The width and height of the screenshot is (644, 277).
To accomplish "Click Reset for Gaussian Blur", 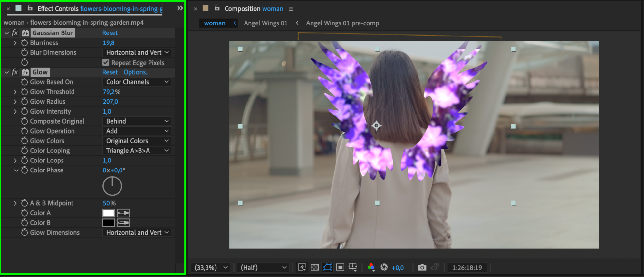I will (110, 33).
